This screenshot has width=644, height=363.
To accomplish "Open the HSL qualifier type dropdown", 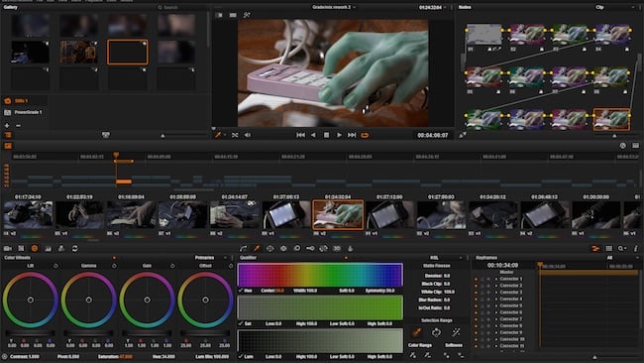I will point(445,257).
